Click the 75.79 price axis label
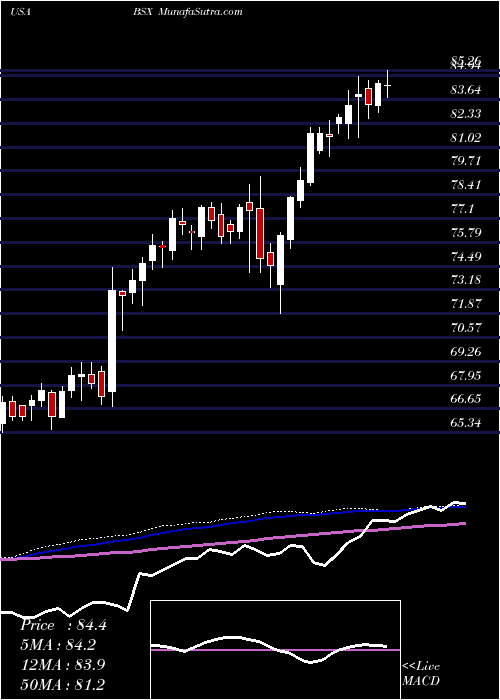This screenshot has height=700, width=500. tap(466, 233)
